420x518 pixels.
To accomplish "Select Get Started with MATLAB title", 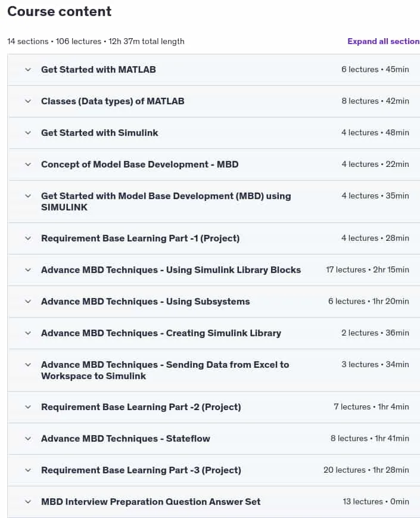I will (98, 70).
